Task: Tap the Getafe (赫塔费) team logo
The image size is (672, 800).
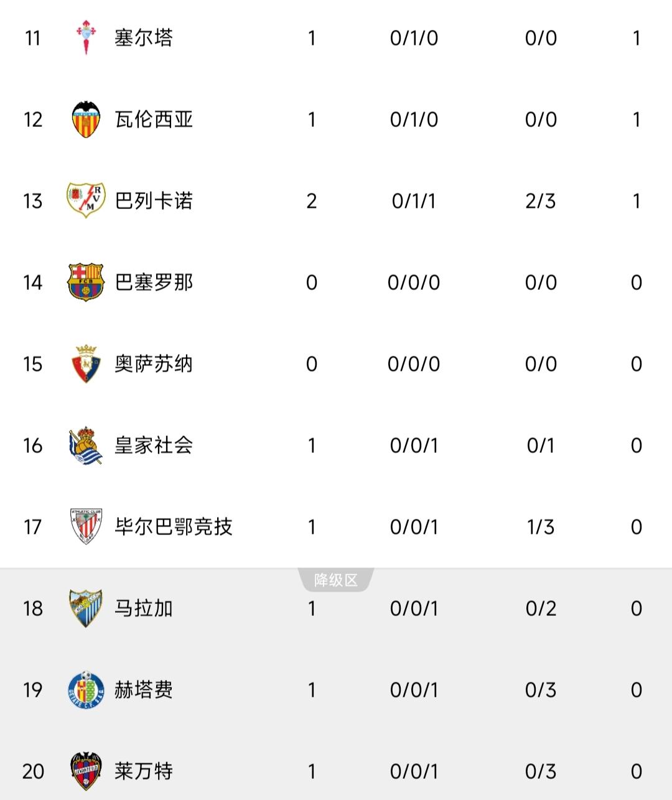Action: click(86, 690)
